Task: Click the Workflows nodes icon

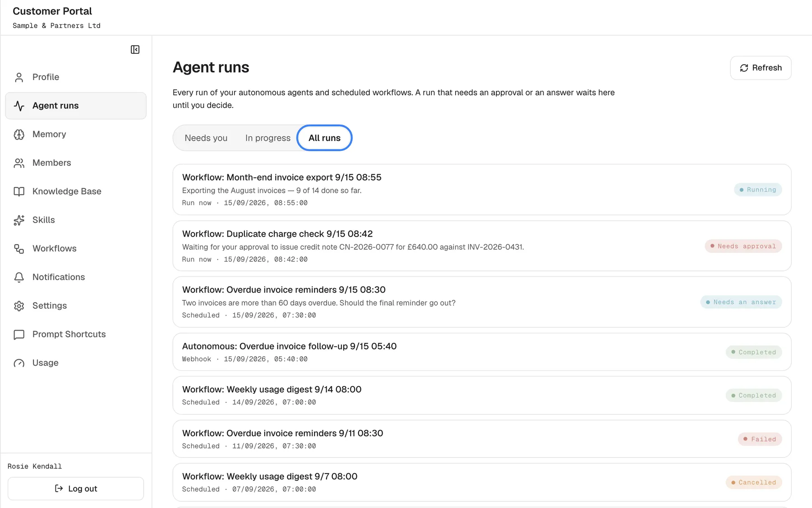Action: click(19, 249)
